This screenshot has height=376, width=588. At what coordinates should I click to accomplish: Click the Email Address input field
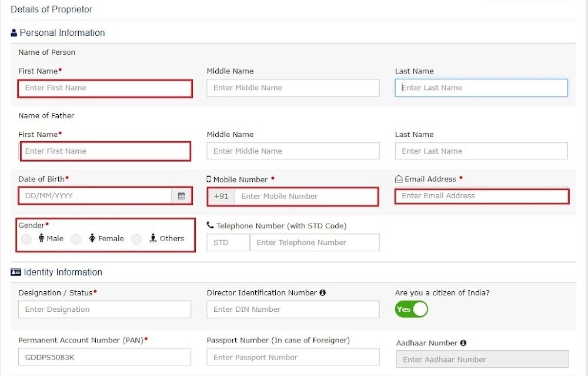pos(482,197)
